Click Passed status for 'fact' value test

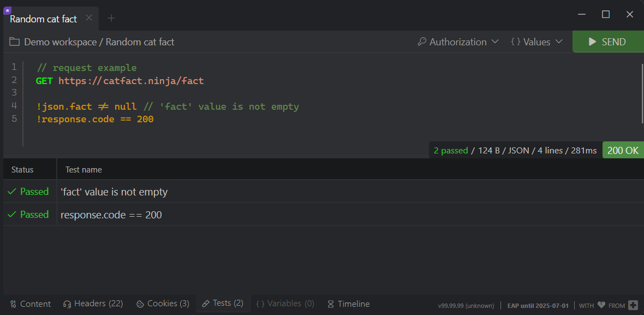[x=34, y=192]
